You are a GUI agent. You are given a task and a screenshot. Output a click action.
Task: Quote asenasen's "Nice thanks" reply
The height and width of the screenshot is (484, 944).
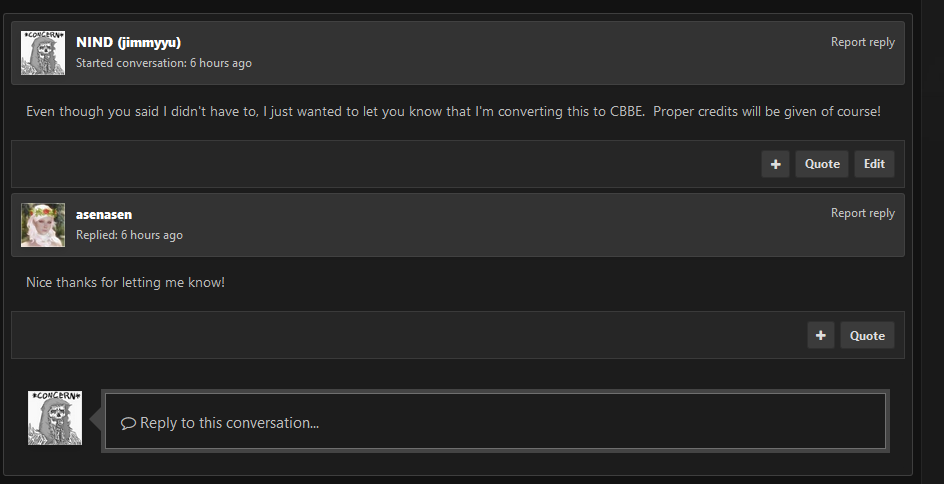tap(867, 335)
